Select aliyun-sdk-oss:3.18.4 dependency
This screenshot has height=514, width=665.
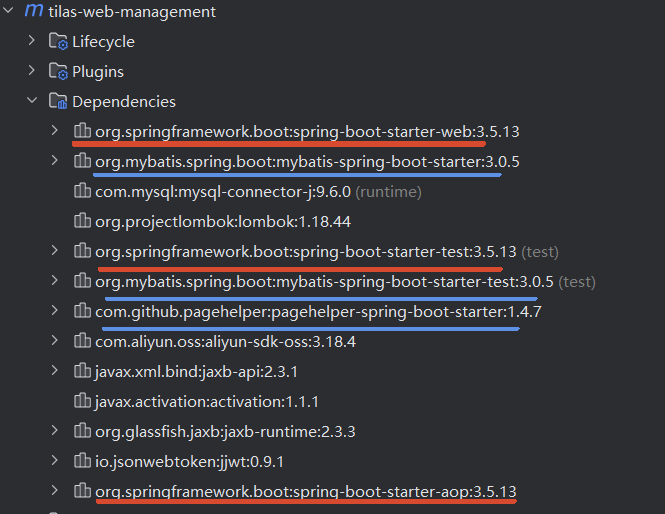pos(225,342)
